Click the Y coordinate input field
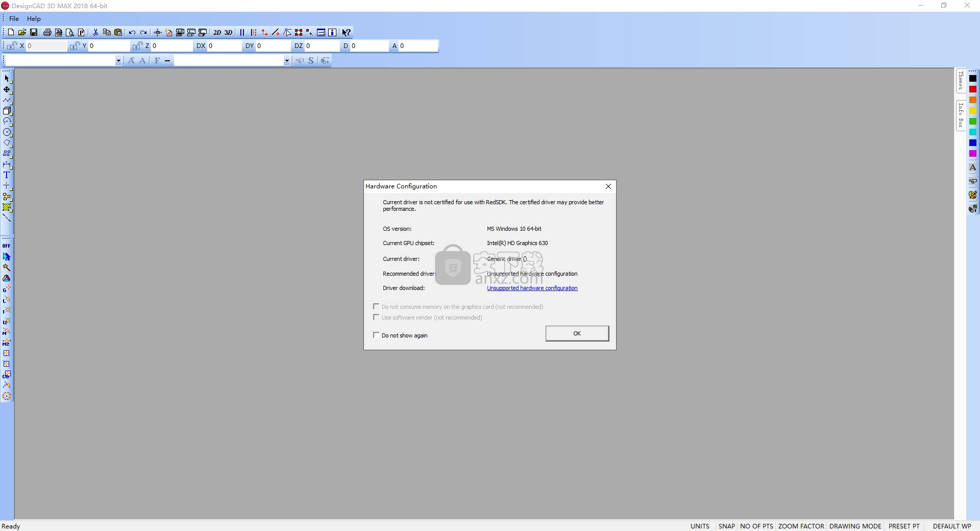 point(109,46)
